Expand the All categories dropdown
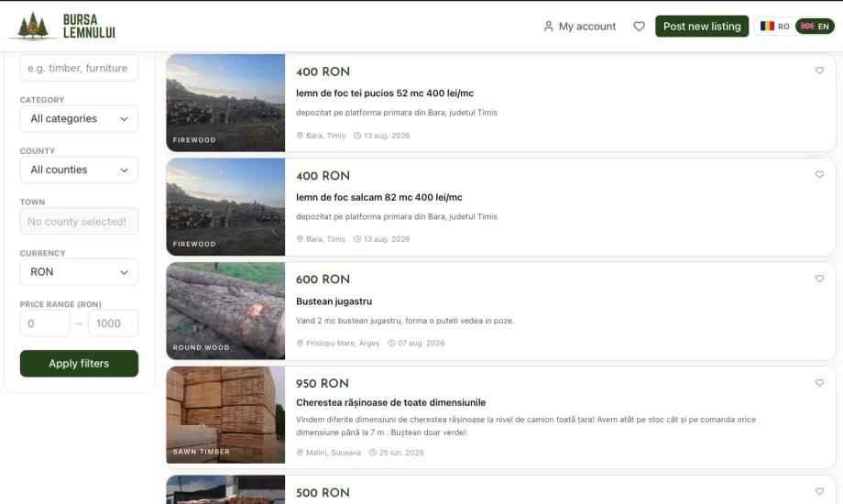This screenshot has width=843, height=504. [x=79, y=119]
